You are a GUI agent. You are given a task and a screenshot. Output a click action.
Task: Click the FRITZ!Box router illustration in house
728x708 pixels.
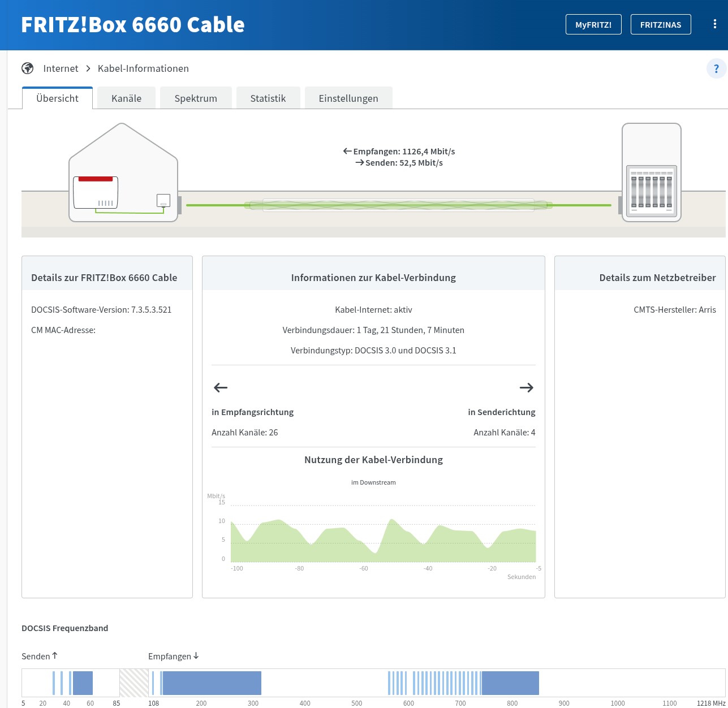pyautogui.click(x=96, y=192)
